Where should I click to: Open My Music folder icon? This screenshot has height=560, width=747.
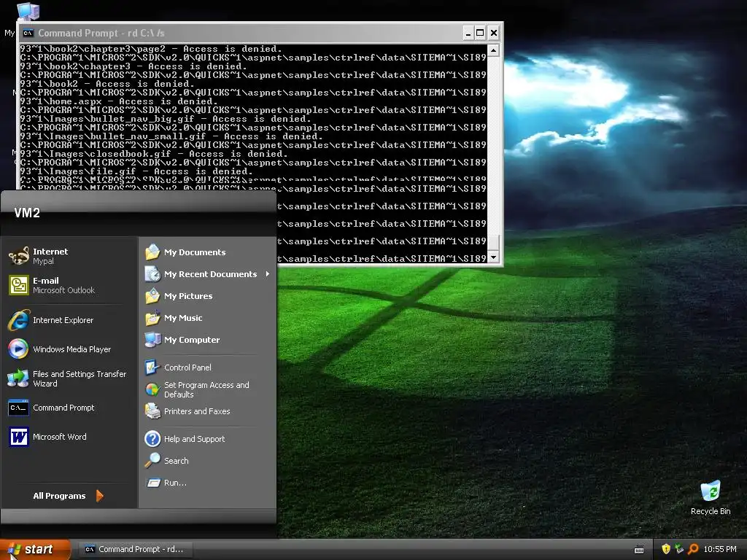[152, 318]
